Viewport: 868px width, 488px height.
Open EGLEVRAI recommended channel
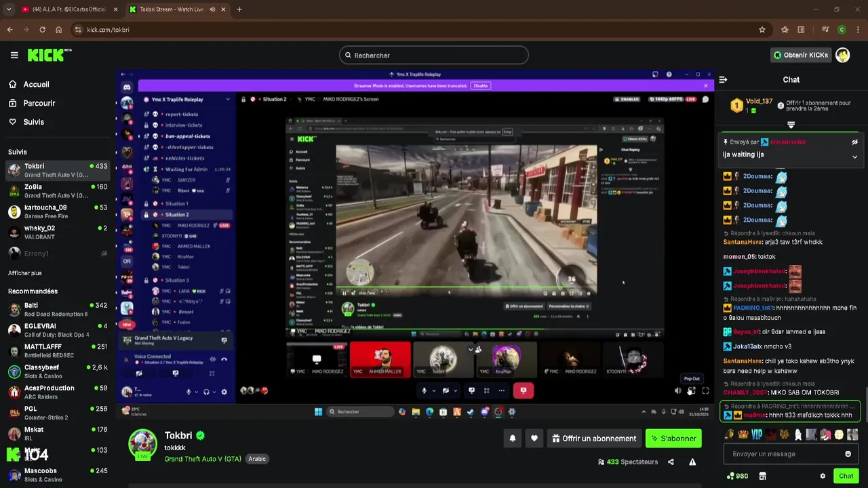point(58,330)
